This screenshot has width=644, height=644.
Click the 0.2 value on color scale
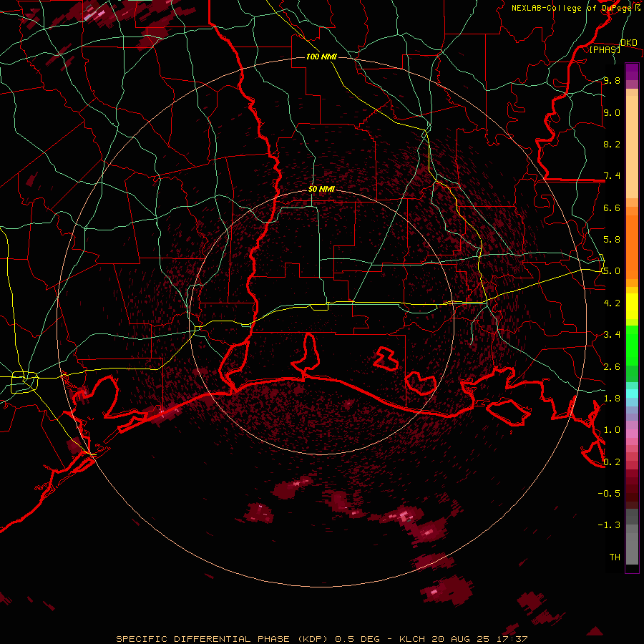(x=612, y=462)
